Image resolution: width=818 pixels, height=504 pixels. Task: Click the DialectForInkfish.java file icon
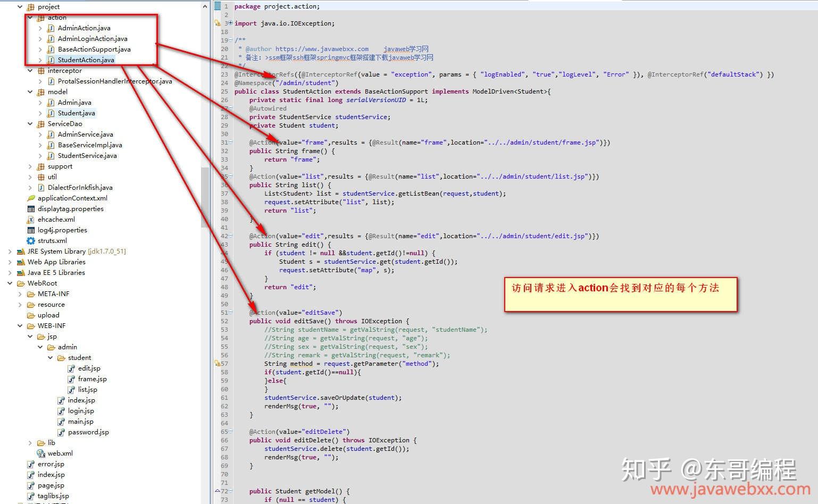pos(40,188)
